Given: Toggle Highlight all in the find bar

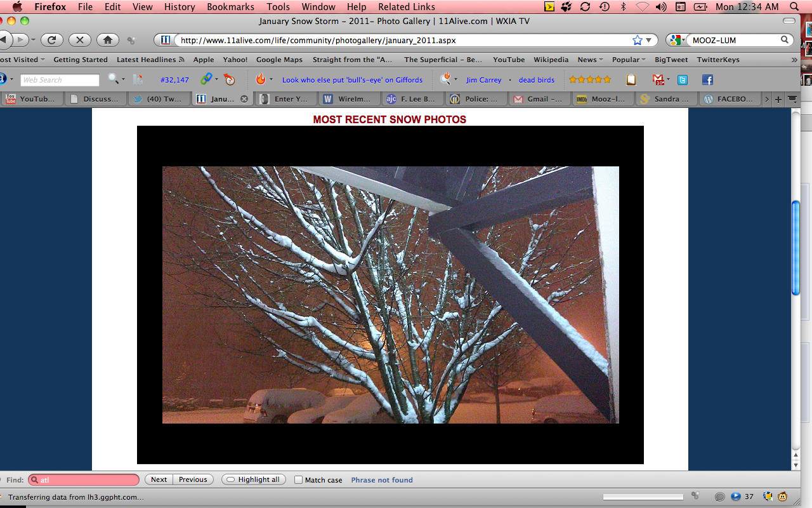Looking at the screenshot, I should coord(253,480).
